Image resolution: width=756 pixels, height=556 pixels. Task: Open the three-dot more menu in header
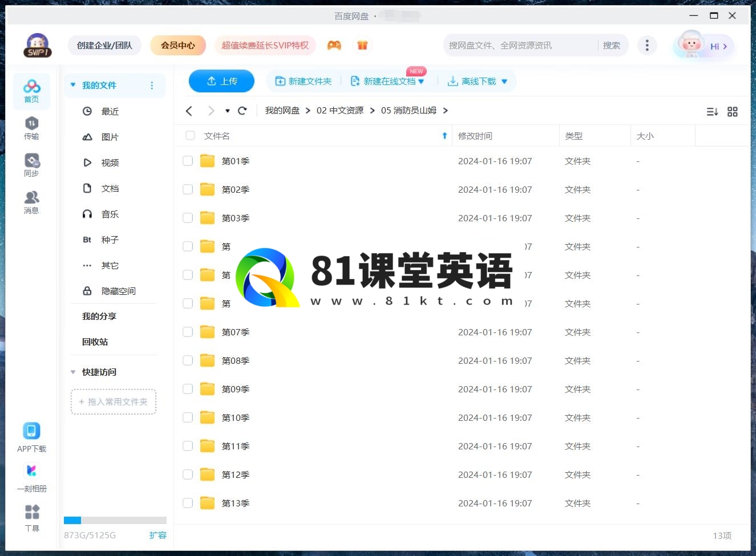coord(646,46)
